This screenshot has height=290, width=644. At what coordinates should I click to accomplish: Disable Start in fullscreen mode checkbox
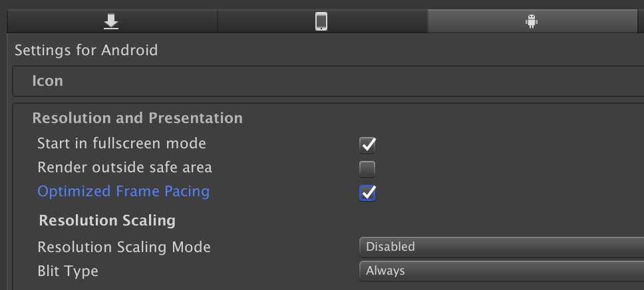point(367,144)
